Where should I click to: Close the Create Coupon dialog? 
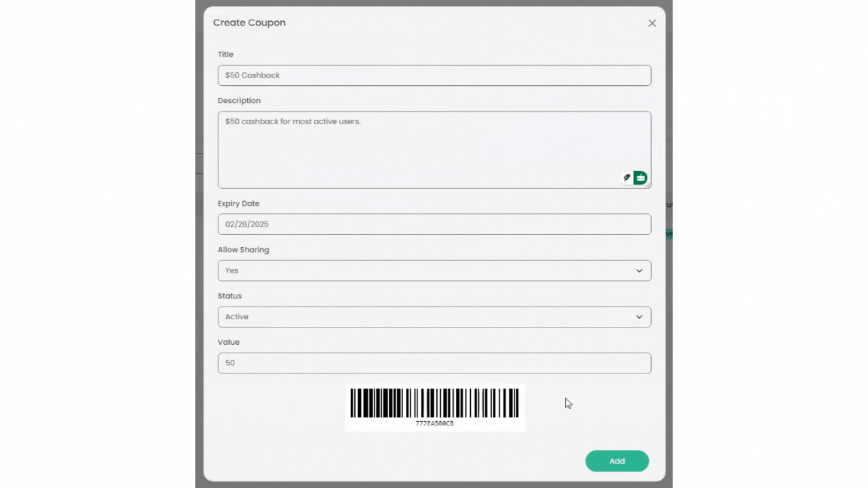[x=652, y=23]
